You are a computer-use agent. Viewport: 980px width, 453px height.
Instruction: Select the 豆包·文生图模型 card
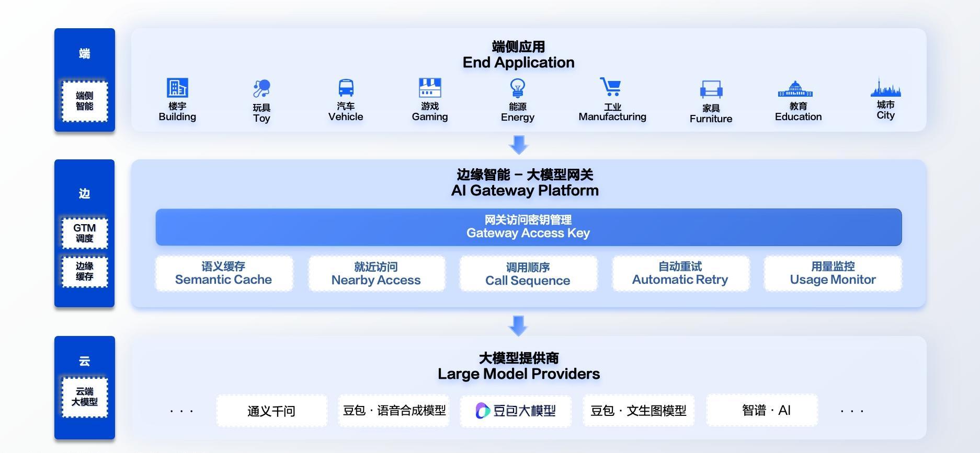[x=639, y=411]
